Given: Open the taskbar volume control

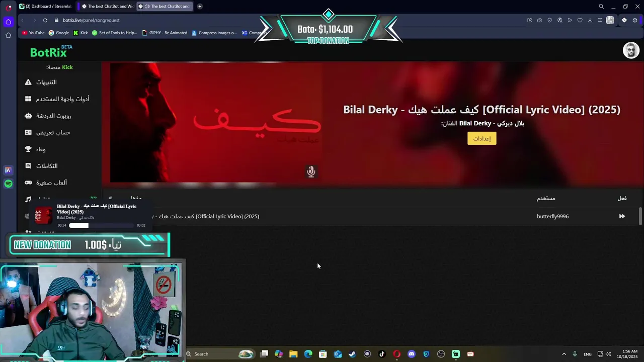Looking at the screenshot, I should 608,354.
